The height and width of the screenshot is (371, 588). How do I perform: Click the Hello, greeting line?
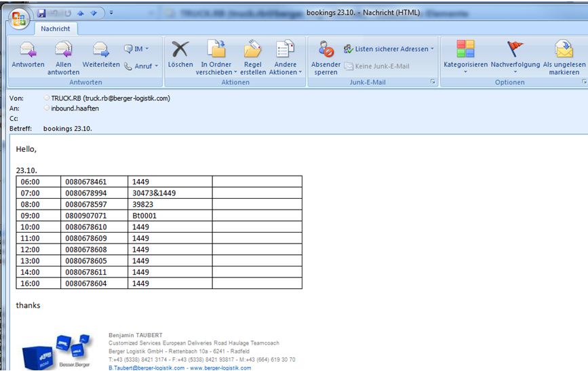coord(26,149)
